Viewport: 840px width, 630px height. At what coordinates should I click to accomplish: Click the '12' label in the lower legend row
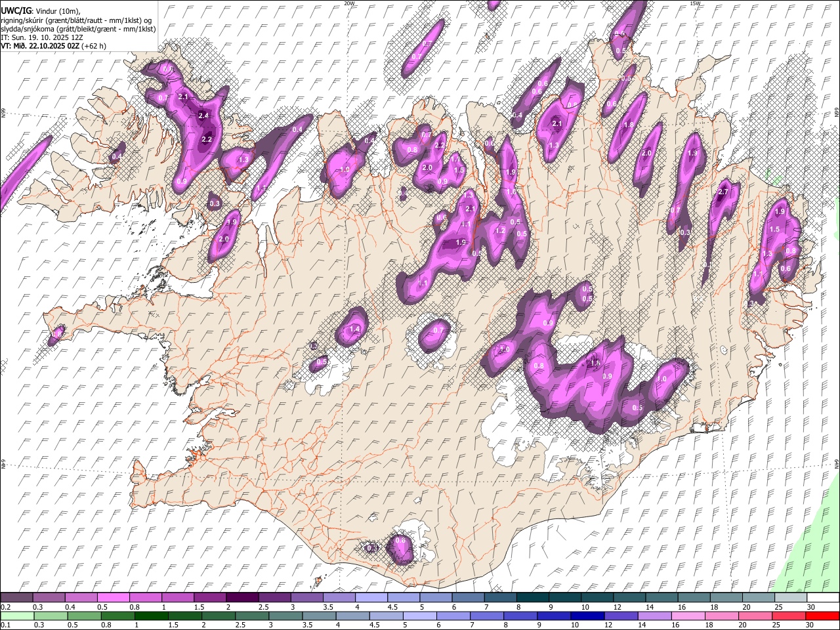(x=608, y=625)
